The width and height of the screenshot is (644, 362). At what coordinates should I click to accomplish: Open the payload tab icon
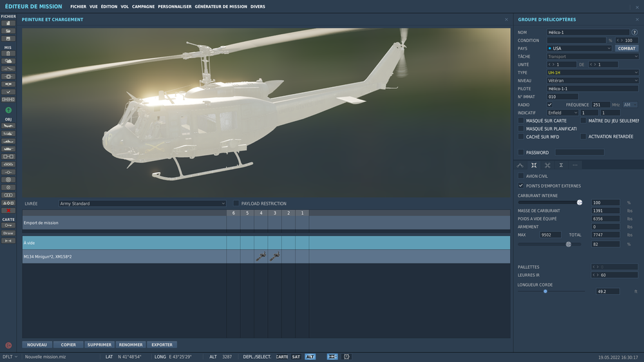pos(534,165)
